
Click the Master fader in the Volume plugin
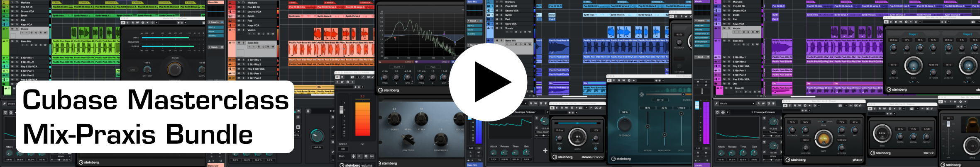tap(342, 109)
